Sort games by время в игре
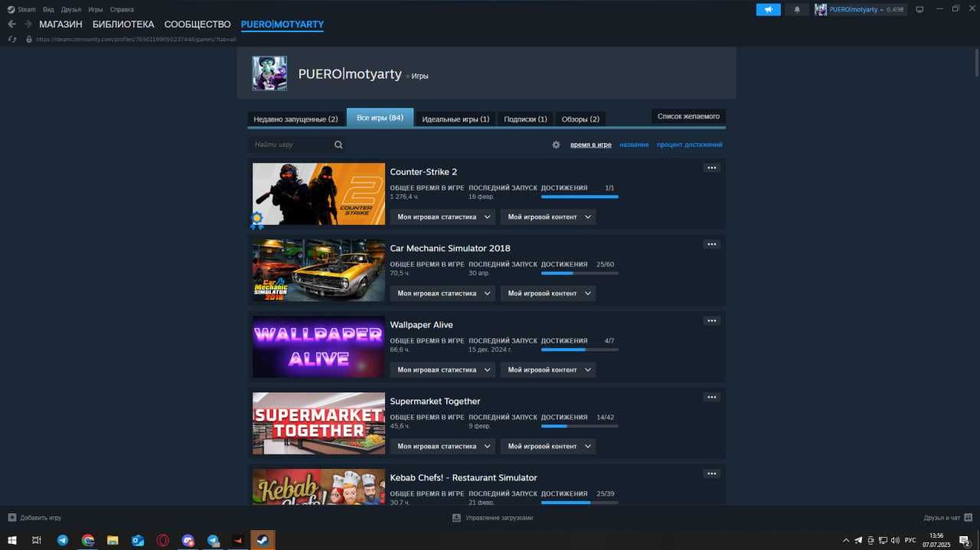This screenshot has width=980, height=550. click(x=591, y=145)
